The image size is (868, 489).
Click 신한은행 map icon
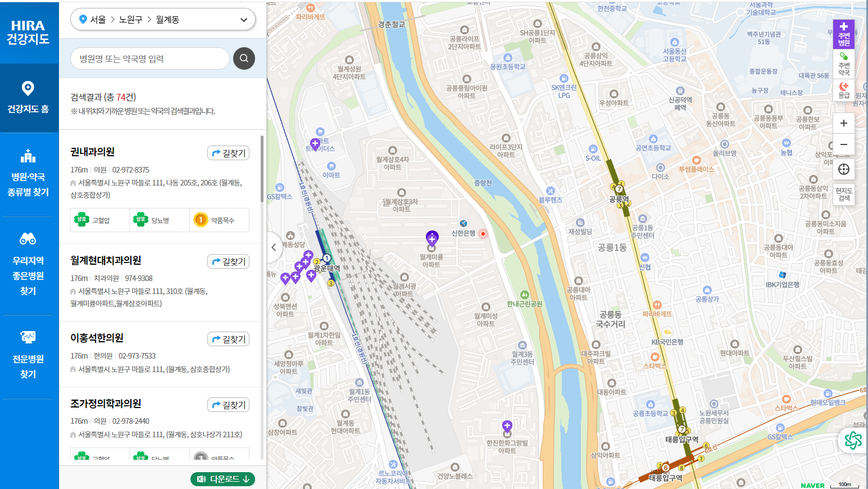pyautogui.click(x=463, y=224)
